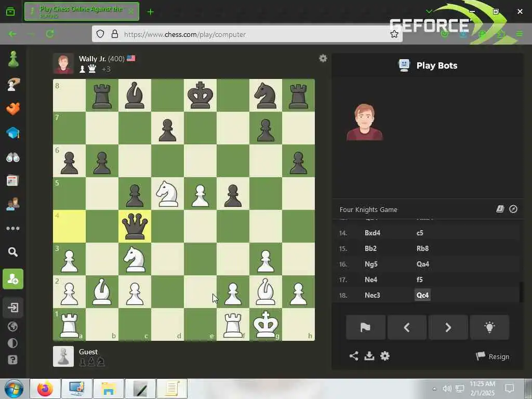The width and height of the screenshot is (532, 399).
Task: Click the white pawn on e5
Action: point(200,194)
